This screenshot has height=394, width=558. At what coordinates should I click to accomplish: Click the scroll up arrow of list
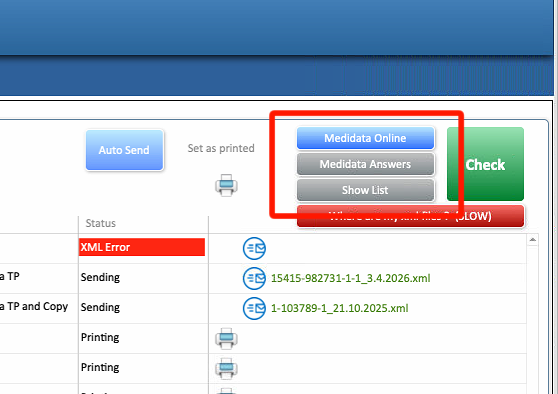[x=532, y=240]
